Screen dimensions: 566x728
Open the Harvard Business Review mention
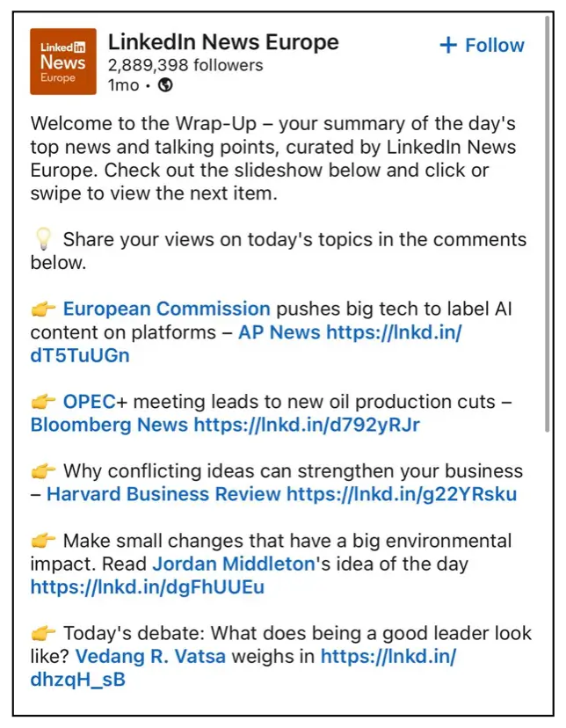click(163, 494)
